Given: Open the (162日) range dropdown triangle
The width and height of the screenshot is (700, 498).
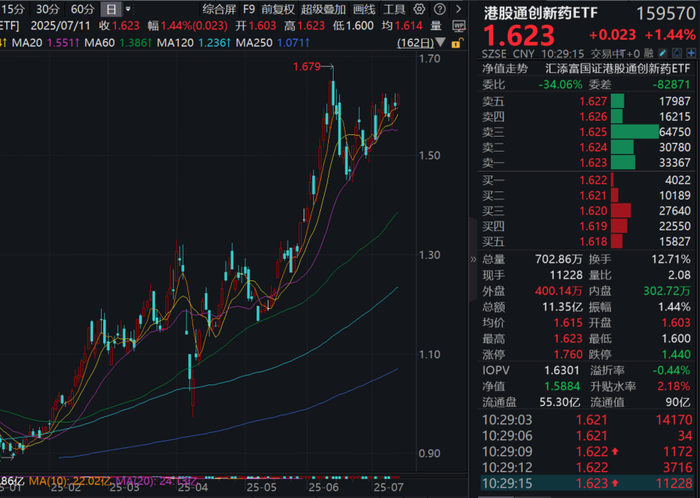Looking at the screenshot, I should coord(440,43).
